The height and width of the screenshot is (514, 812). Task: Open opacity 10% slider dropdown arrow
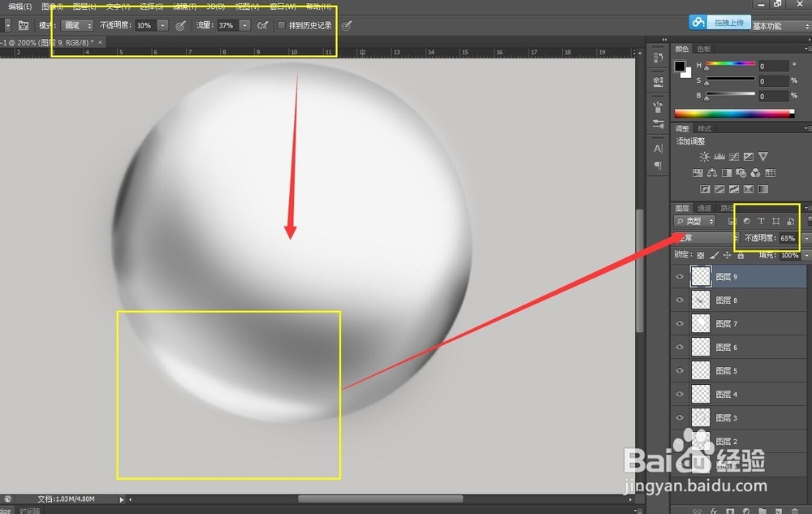point(162,25)
